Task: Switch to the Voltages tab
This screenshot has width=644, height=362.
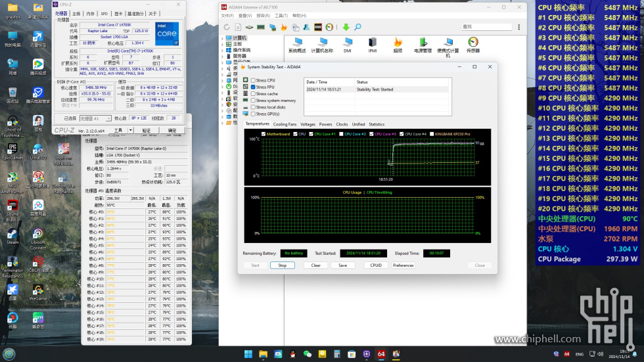Action: pyautogui.click(x=308, y=124)
